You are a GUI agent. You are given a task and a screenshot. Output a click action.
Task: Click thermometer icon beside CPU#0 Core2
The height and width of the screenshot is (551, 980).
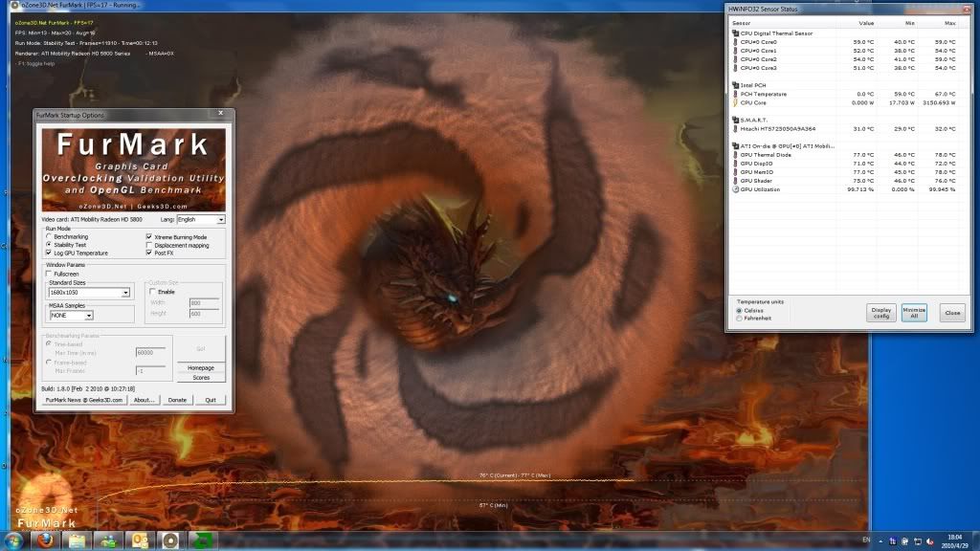[x=735, y=59]
